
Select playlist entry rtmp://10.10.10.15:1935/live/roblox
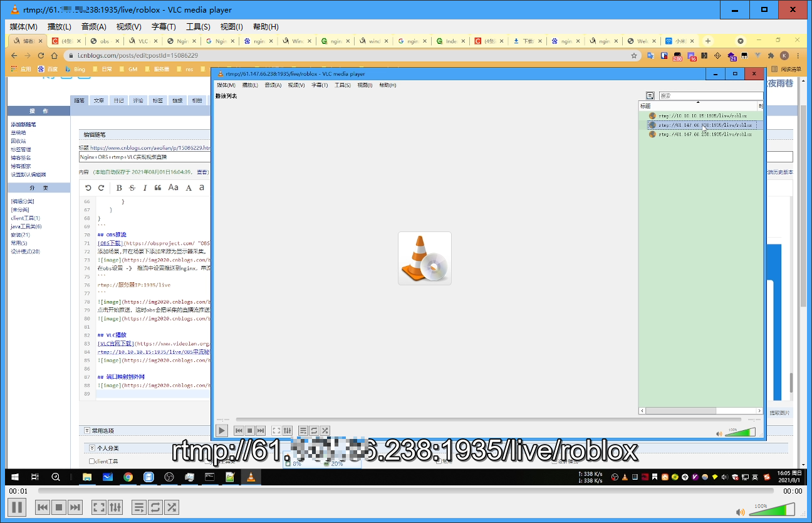click(x=702, y=116)
